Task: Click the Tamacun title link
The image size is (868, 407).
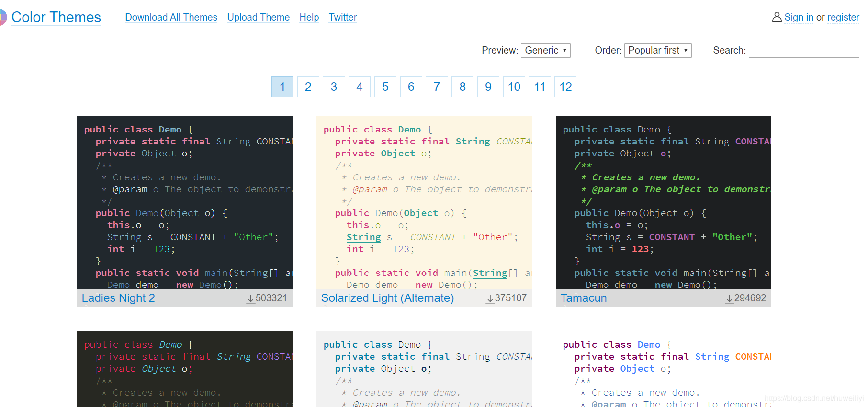Action: pyautogui.click(x=584, y=298)
